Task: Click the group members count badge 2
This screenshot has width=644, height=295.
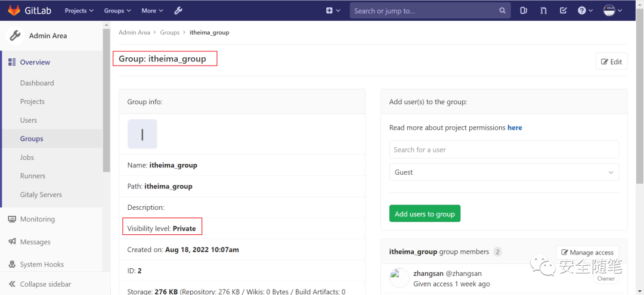Action: tap(497, 252)
